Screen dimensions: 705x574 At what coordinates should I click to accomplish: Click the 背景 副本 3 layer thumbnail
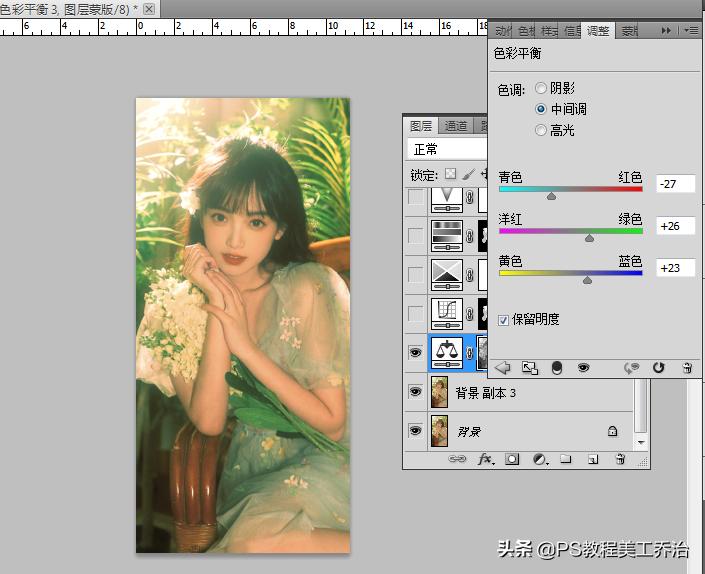point(439,392)
